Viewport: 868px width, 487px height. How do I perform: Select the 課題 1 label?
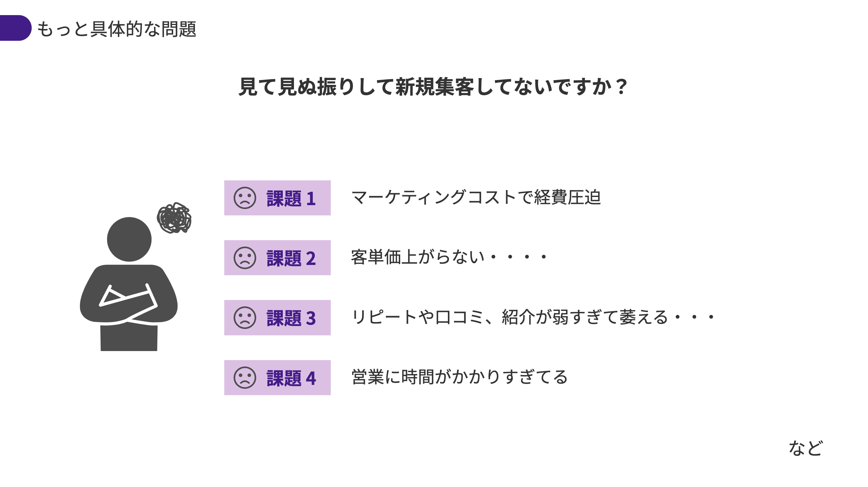(x=291, y=198)
